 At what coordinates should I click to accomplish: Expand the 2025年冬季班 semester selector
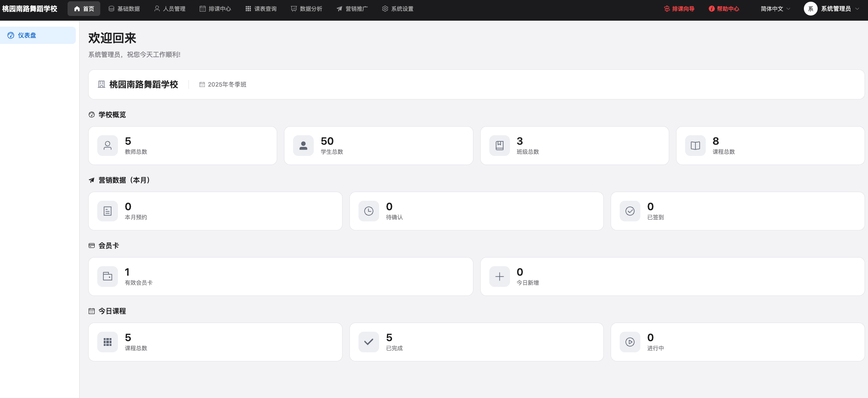point(226,84)
